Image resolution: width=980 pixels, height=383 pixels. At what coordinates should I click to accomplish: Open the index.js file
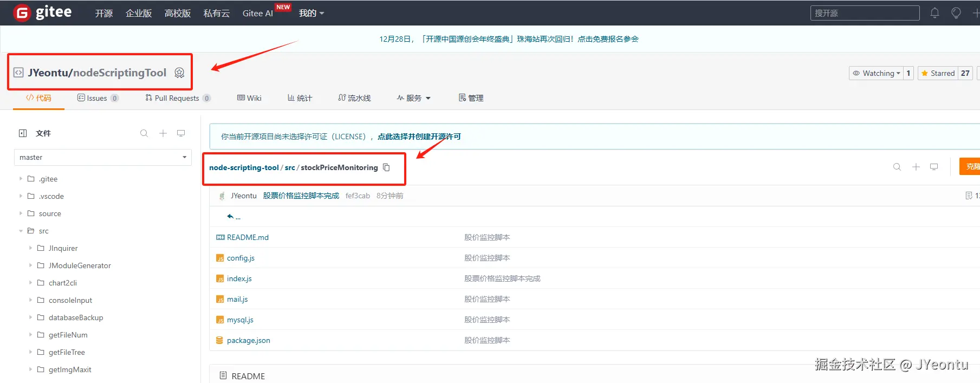coord(239,278)
